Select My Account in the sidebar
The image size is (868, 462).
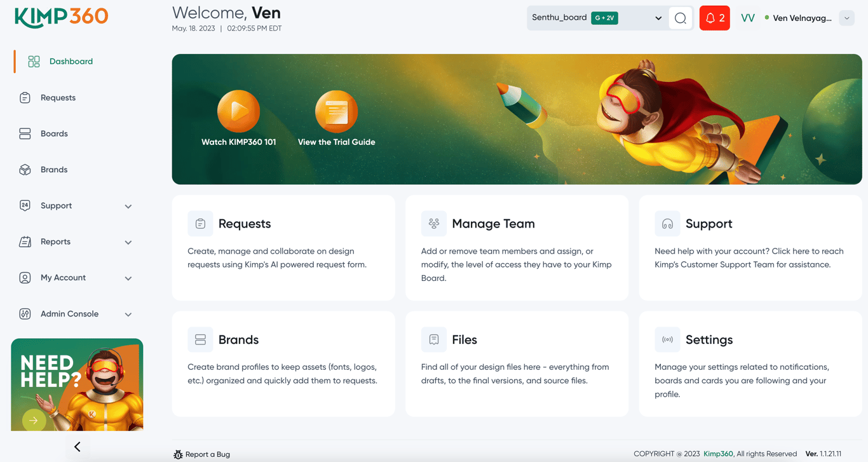click(x=63, y=278)
